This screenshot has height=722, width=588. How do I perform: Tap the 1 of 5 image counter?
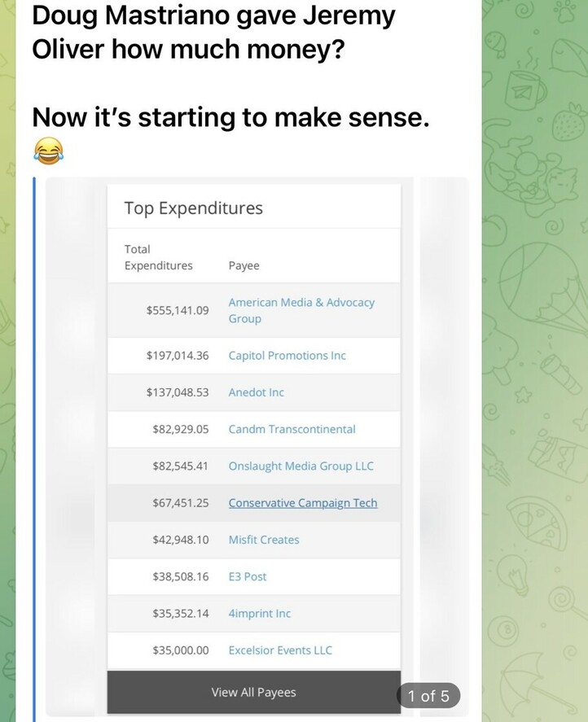point(428,696)
